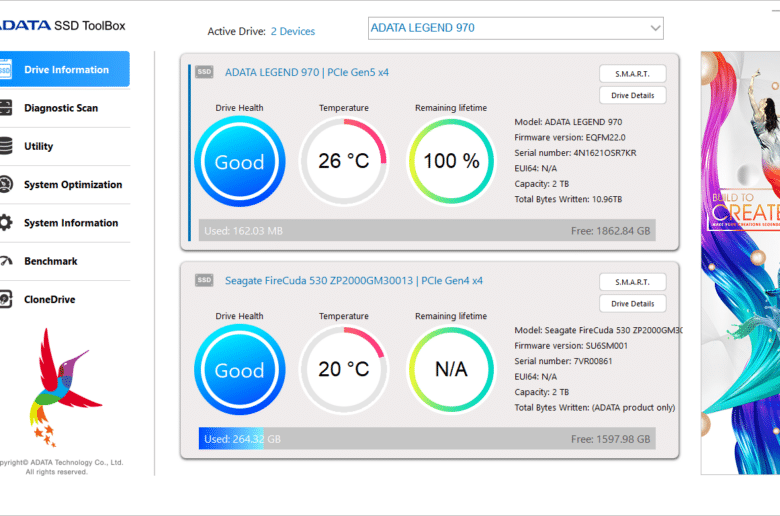The image size is (780, 516).
Task: Click the Build to Create banner ad
Action: (740, 263)
